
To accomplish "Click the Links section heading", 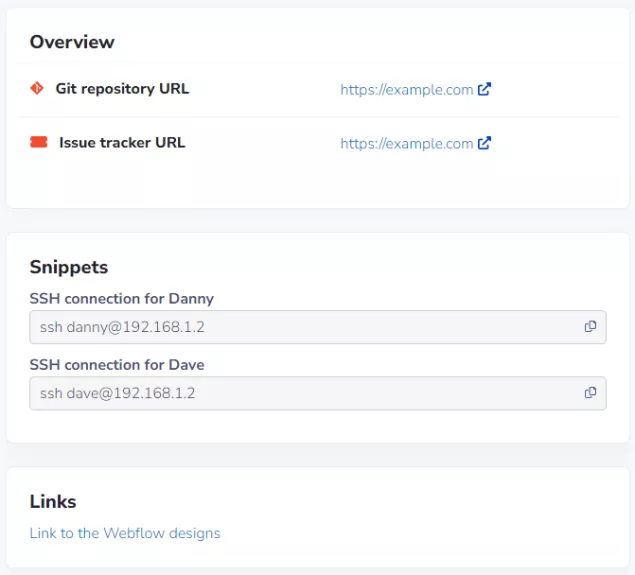I will 53,501.
